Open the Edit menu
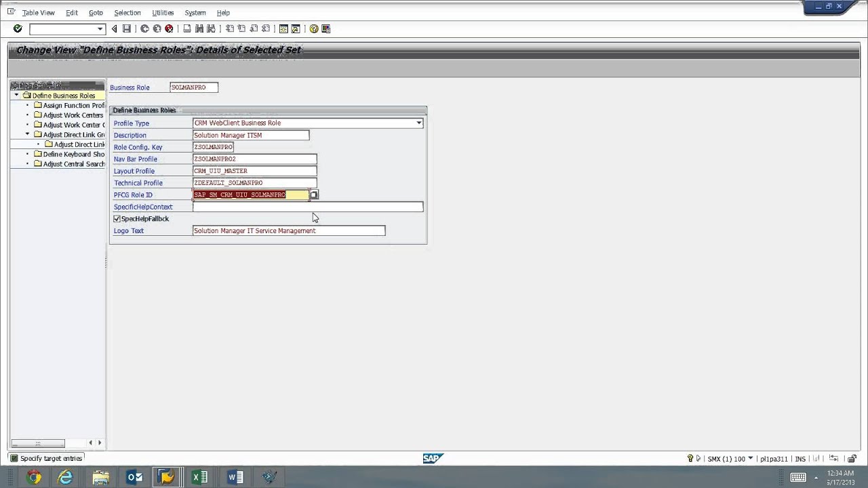This screenshot has height=488, width=868. [71, 12]
